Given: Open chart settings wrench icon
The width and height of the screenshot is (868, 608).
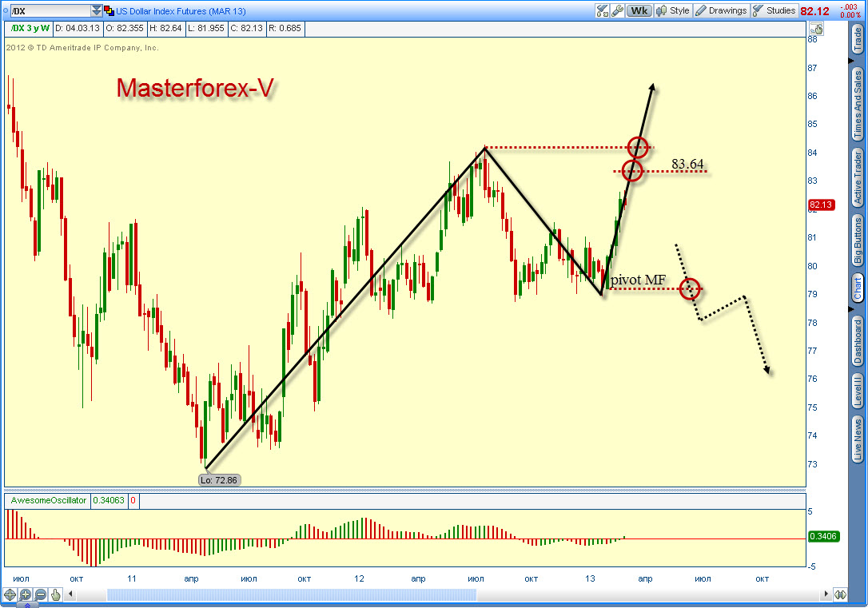Looking at the screenshot, I should (x=618, y=10).
